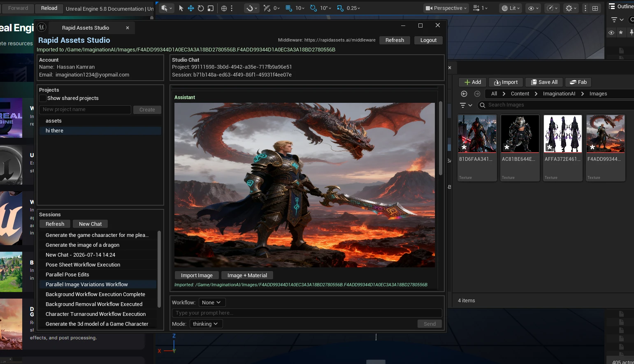Switch to the Outliner tab
The height and width of the screenshot is (364, 634).
coord(622,6)
